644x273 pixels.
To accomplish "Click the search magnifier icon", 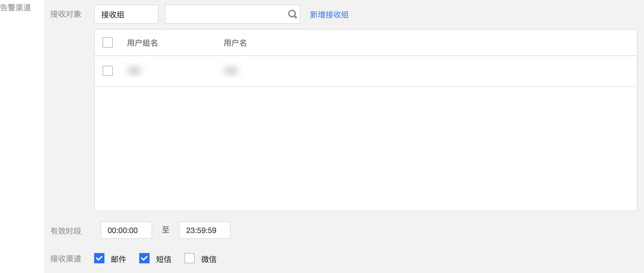I will point(292,14).
